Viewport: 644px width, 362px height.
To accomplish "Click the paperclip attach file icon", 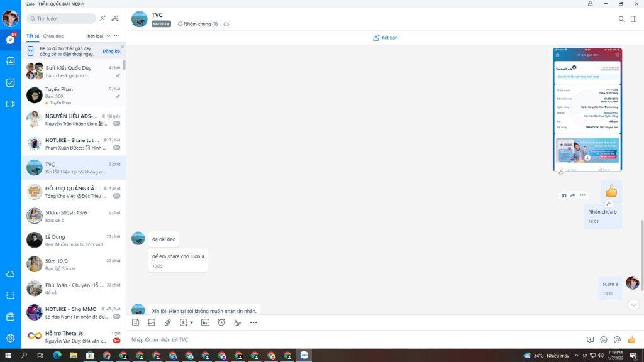I will [168, 322].
